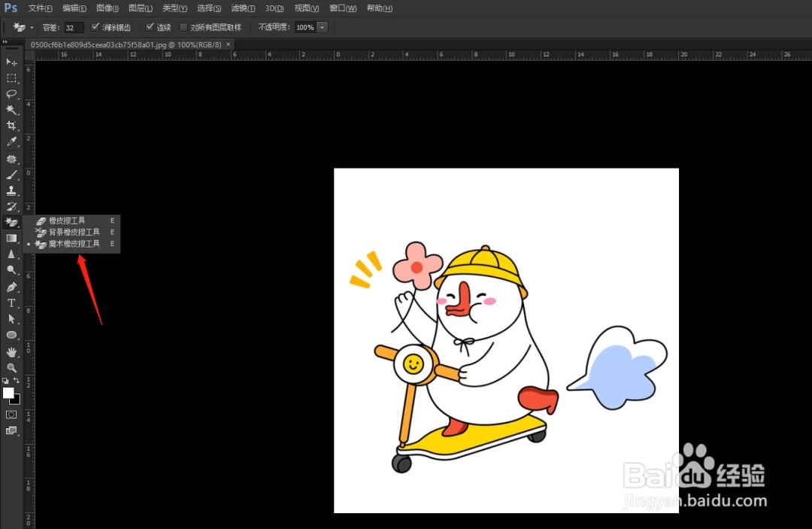Choose 橡皮擦工具 from the flyout

pyautogui.click(x=71, y=220)
